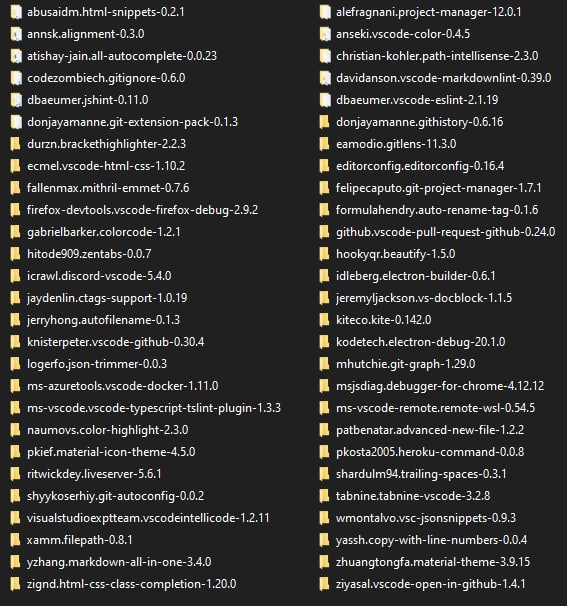The width and height of the screenshot is (567, 606).
Task: Select the kiteco.kite-0.142.0 folder name
Action: pos(383,320)
